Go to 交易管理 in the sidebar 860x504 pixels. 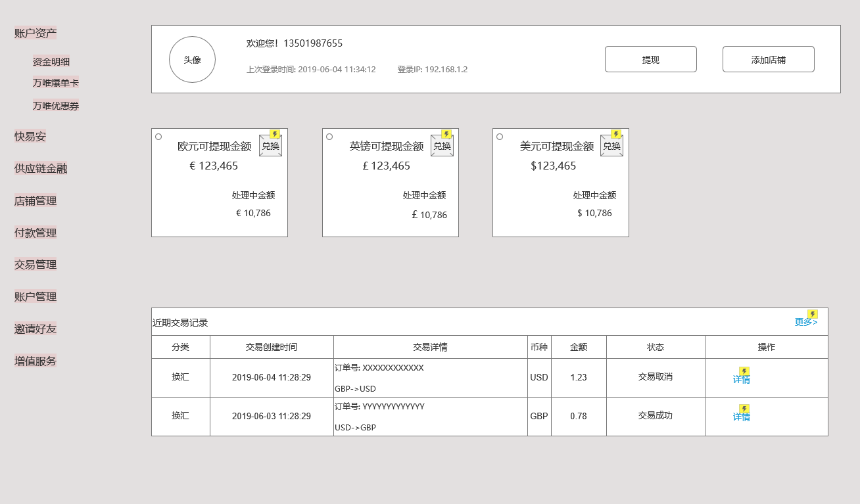coord(36,264)
